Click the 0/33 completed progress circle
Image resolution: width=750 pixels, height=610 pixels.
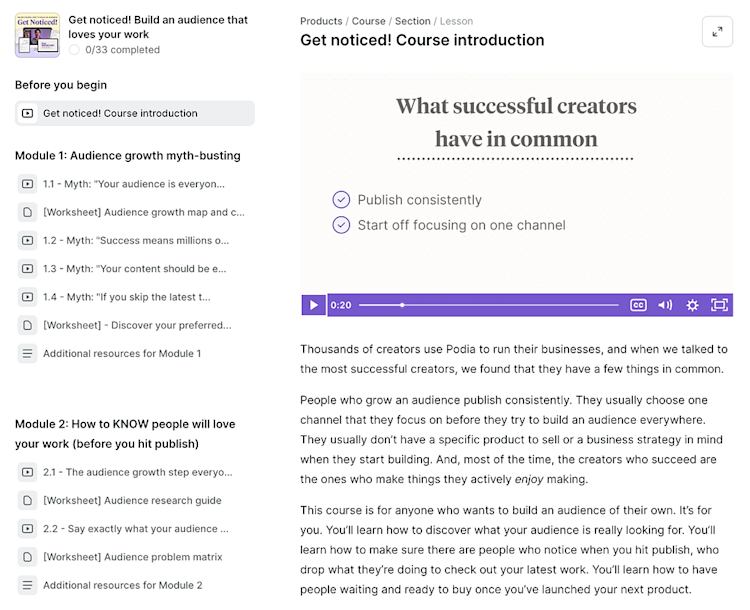click(74, 50)
